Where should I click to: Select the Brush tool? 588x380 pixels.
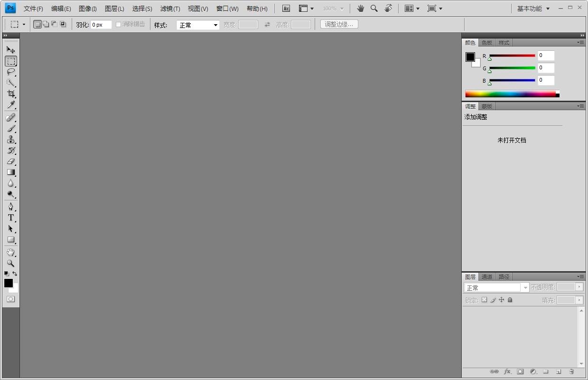click(x=11, y=128)
